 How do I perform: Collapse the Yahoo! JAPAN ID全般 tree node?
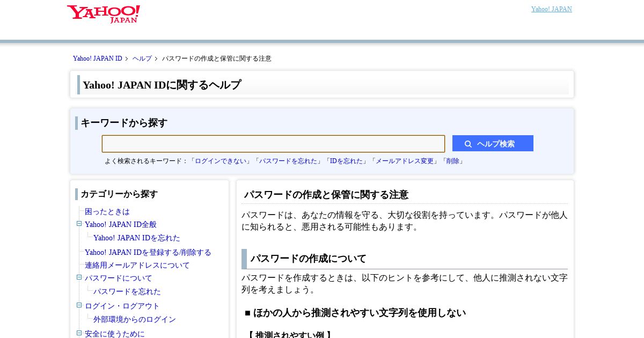pyautogui.click(x=79, y=224)
